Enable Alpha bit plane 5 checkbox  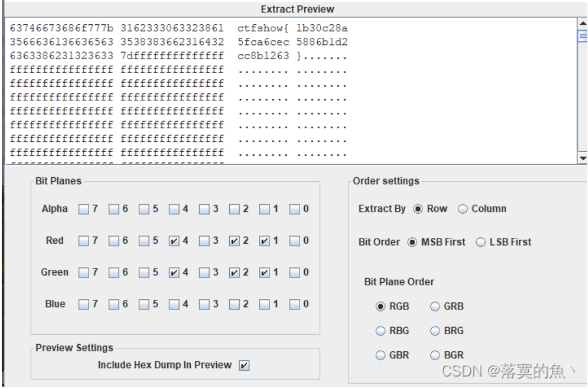point(144,209)
